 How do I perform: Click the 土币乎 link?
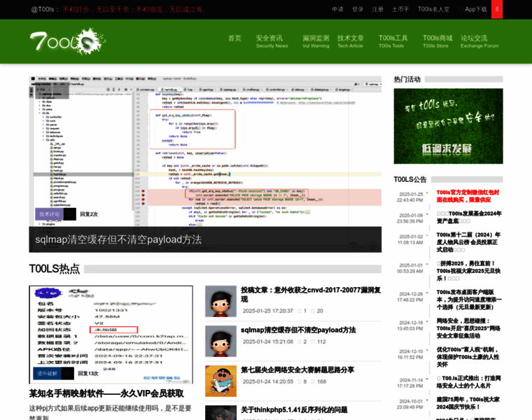coord(400,9)
